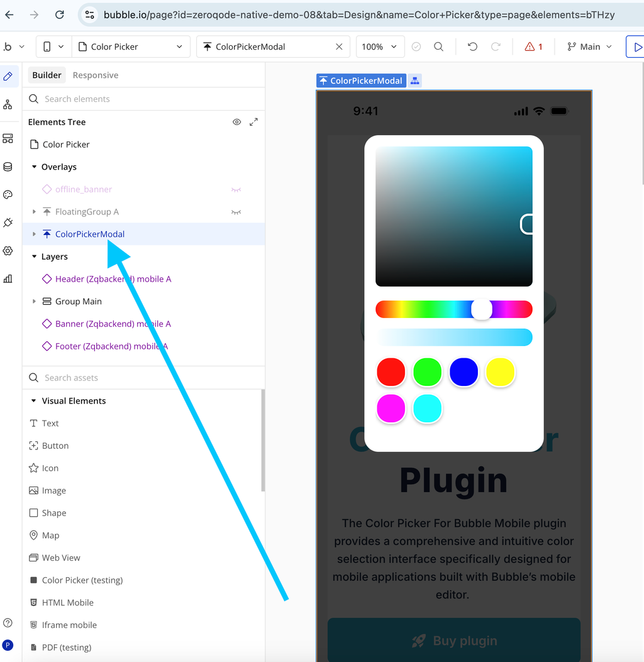Undo the last action
Image resolution: width=644 pixels, height=662 pixels.
click(472, 47)
